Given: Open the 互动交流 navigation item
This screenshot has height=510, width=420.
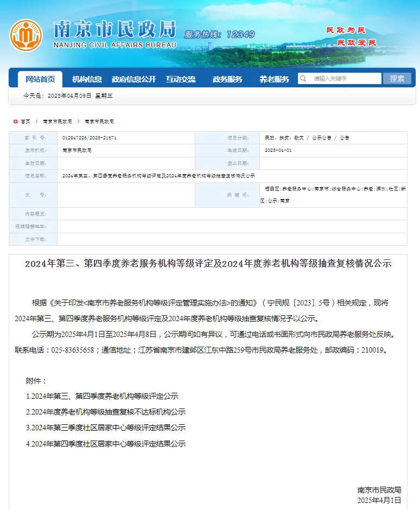Looking at the screenshot, I should click(181, 79).
